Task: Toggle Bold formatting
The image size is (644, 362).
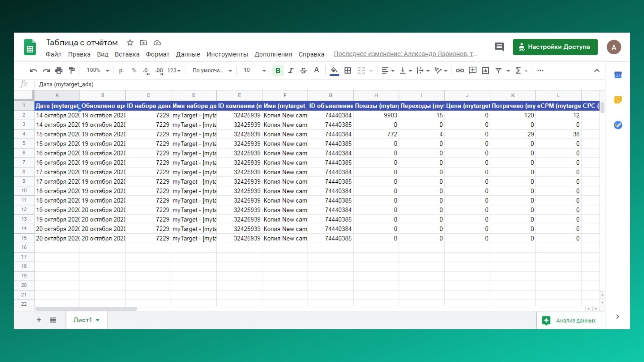Action: tap(278, 70)
